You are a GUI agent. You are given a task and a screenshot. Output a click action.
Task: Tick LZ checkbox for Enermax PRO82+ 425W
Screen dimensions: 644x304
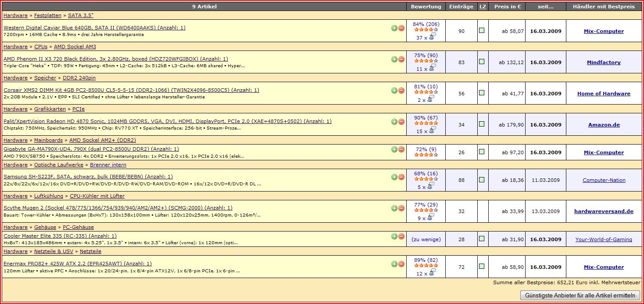(482, 267)
